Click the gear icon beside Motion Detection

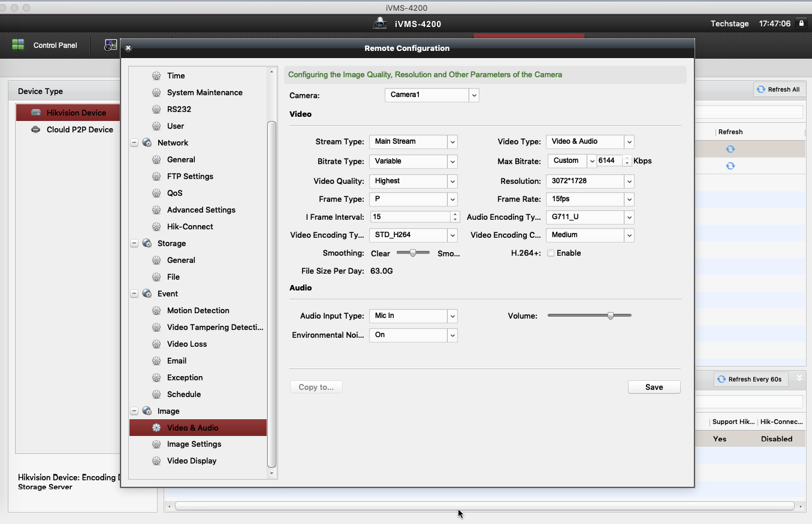coord(156,310)
